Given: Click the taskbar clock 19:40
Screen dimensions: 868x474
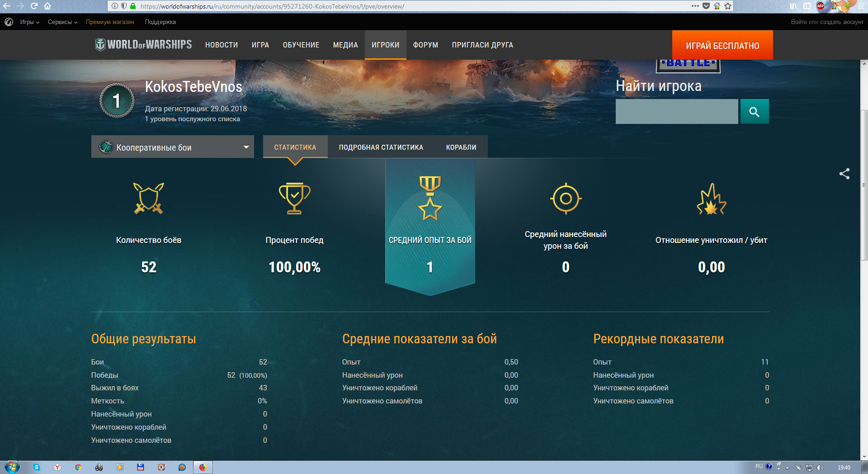Looking at the screenshot, I should point(844,468).
